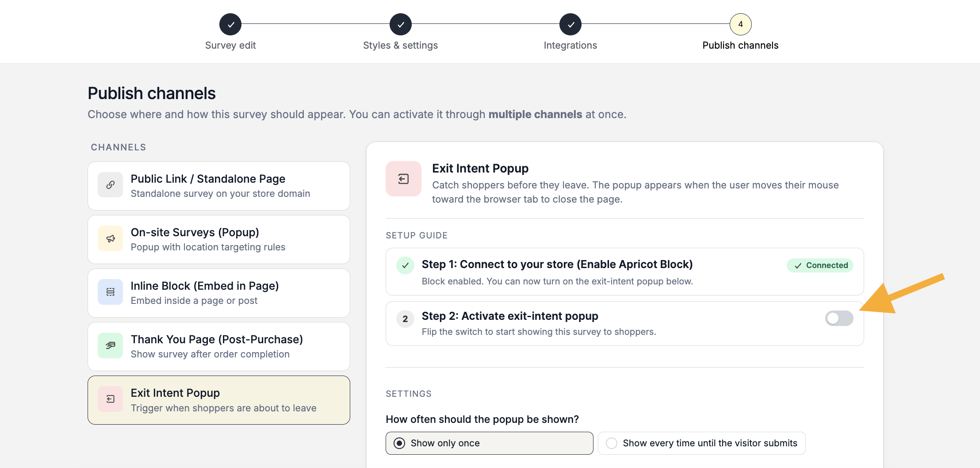Click the step 4 Publish channels circle
The height and width of the screenshot is (468, 980).
pyautogui.click(x=741, y=24)
